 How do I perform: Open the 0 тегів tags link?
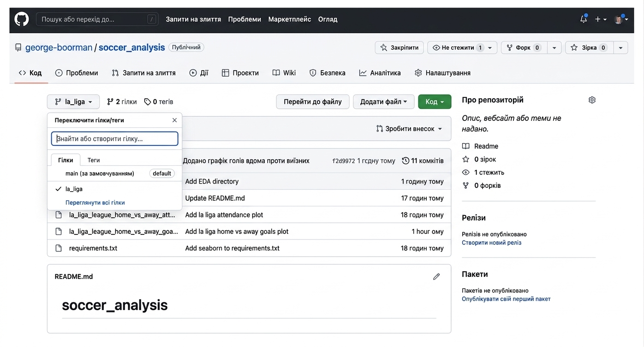159,102
